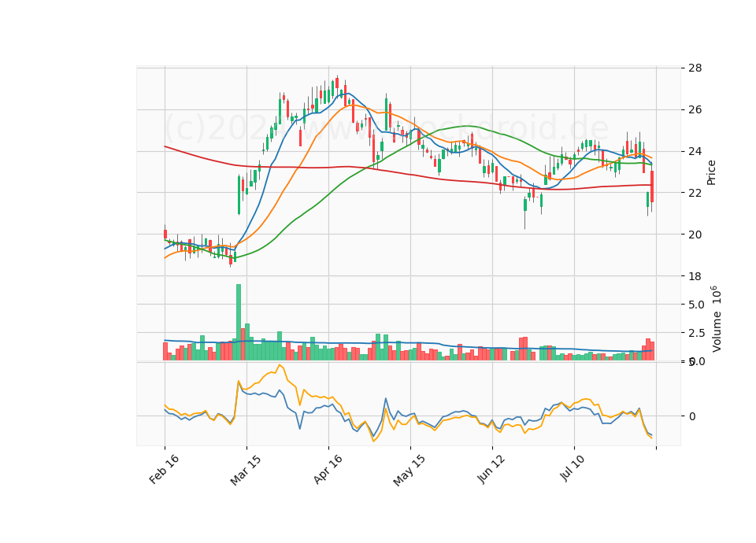This screenshot has width=756, height=543.
Task: Click the price axis value 24
Action: tap(695, 151)
